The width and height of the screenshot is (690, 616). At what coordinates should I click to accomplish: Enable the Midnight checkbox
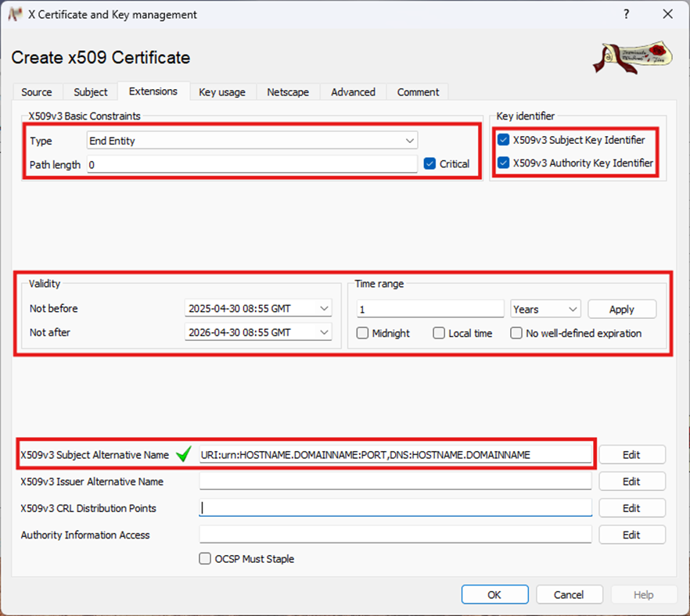[363, 333]
